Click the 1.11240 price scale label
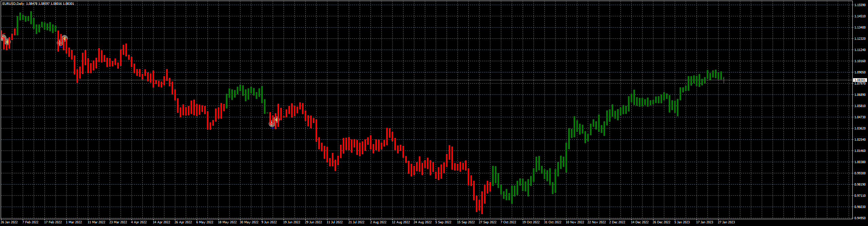 click(x=860, y=50)
